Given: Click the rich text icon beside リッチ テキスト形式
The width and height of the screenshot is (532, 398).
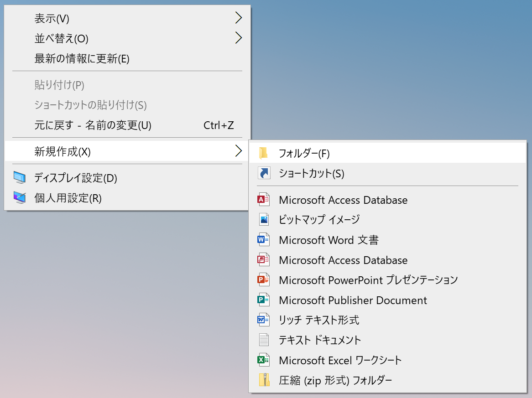Looking at the screenshot, I should (x=264, y=320).
